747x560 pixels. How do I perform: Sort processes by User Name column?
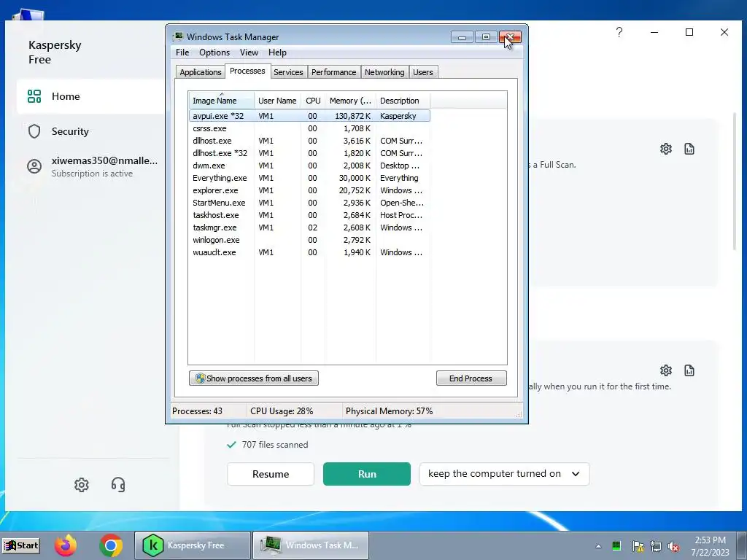pyautogui.click(x=277, y=101)
